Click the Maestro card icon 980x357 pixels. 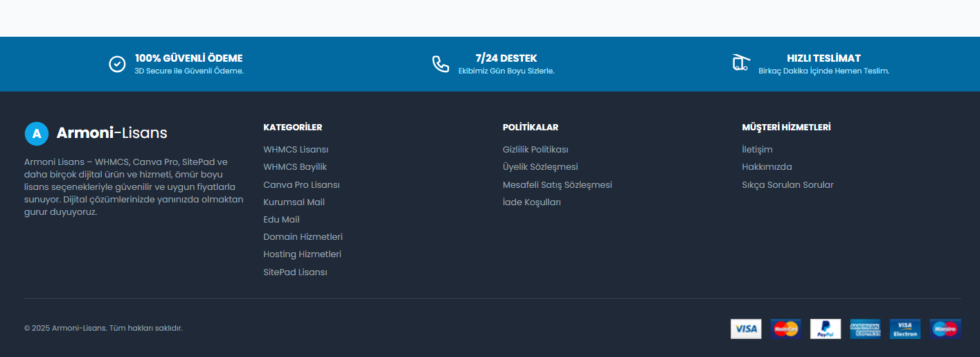click(x=945, y=329)
